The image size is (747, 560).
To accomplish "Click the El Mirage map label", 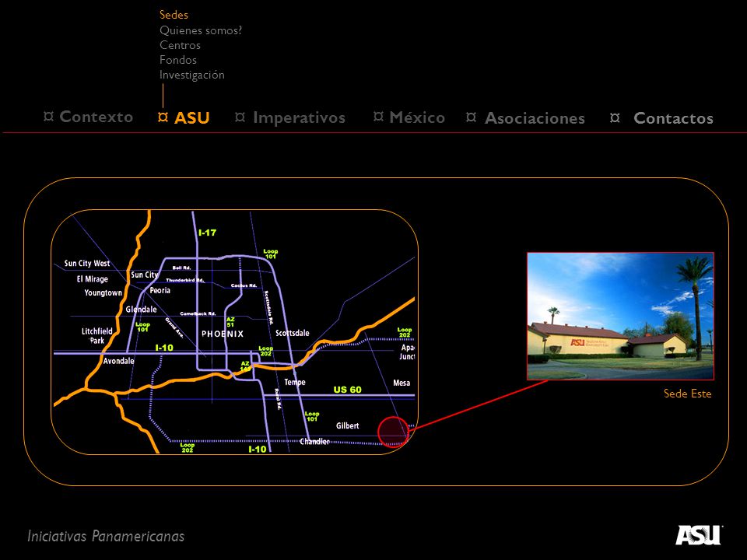I will [93, 279].
